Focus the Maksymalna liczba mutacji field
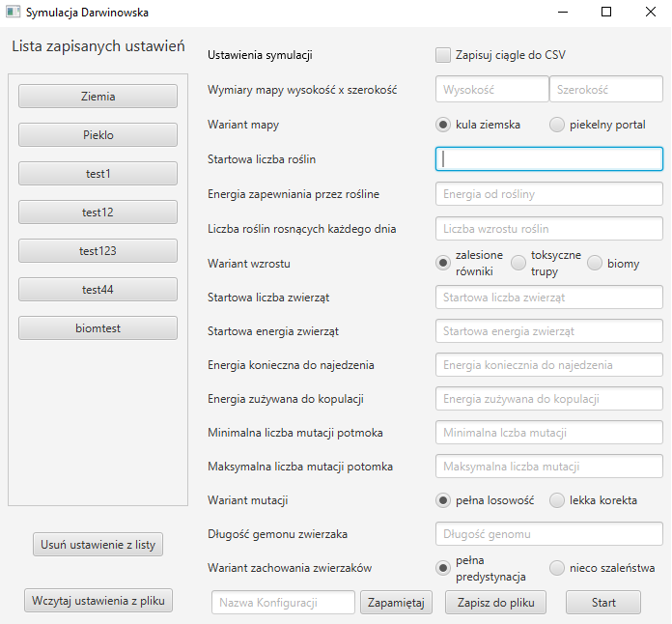 [x=549, y=467]
